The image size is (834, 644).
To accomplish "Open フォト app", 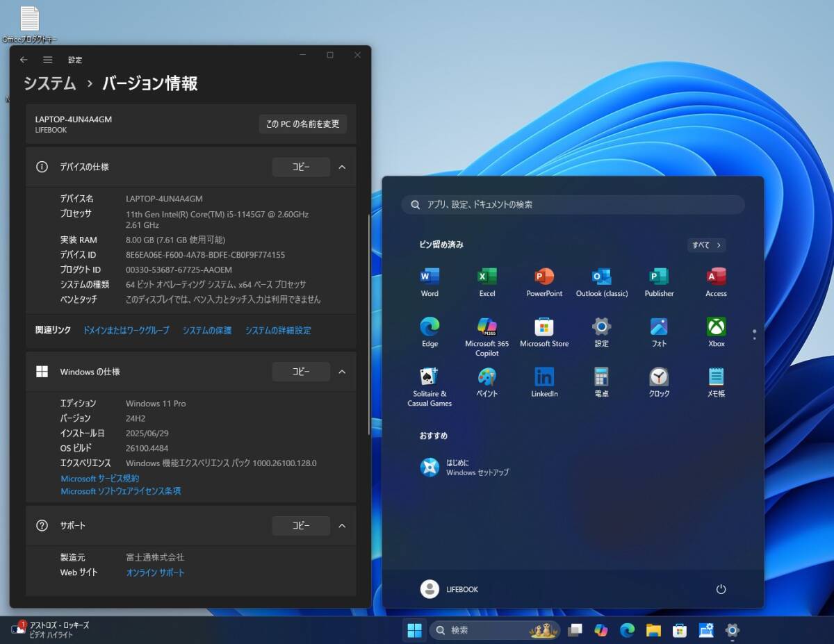I will [659, 333].
